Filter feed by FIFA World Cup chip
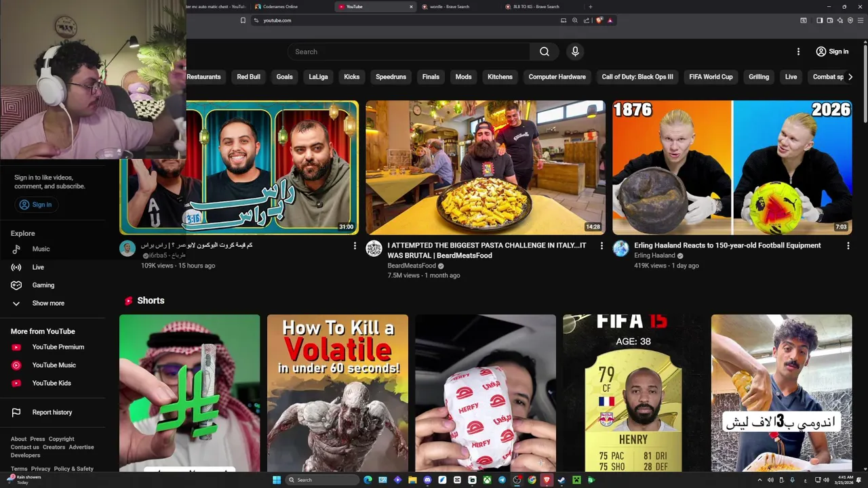This screenshot has height=488, width=868. point(711,77)
